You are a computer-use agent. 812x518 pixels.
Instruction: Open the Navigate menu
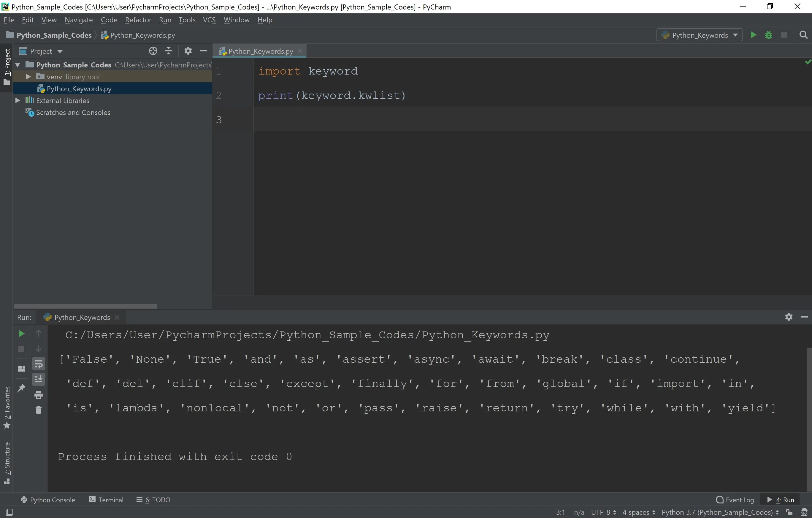tap(78, 20)
